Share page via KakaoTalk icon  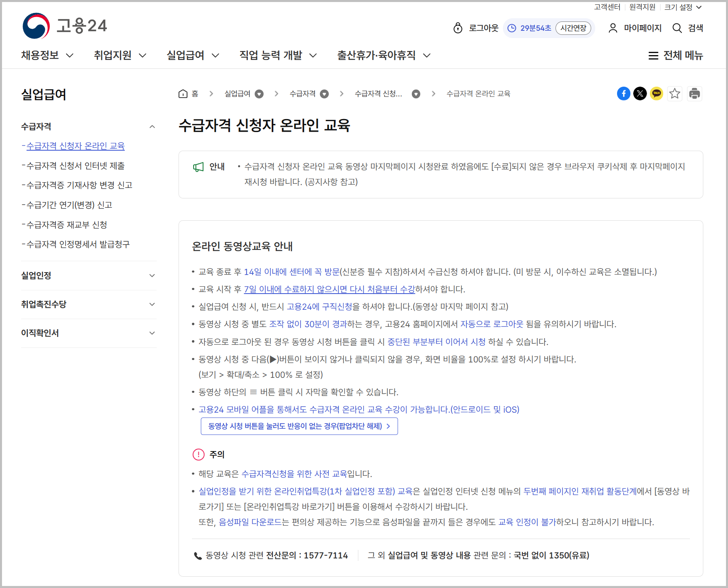[656, 94]
